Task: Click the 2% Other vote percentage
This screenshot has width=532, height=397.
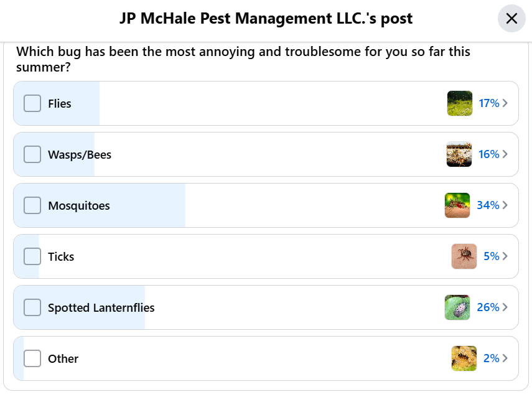Action: pyautogui.click(x=491, y=358)
